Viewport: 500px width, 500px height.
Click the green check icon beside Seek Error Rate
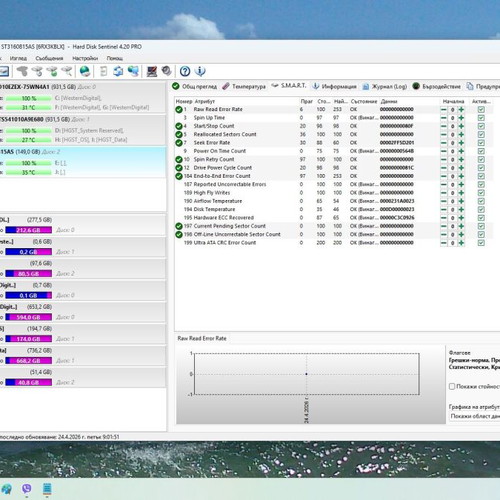[179, 143]
